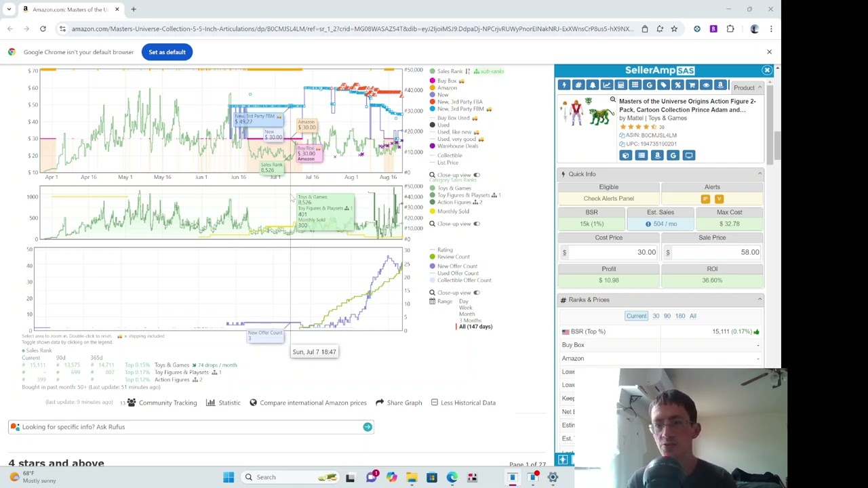Viewport: 868px width, 488px height.
Task: Toggle New, 3rd Party FBM series
Action: pos(460,108)
